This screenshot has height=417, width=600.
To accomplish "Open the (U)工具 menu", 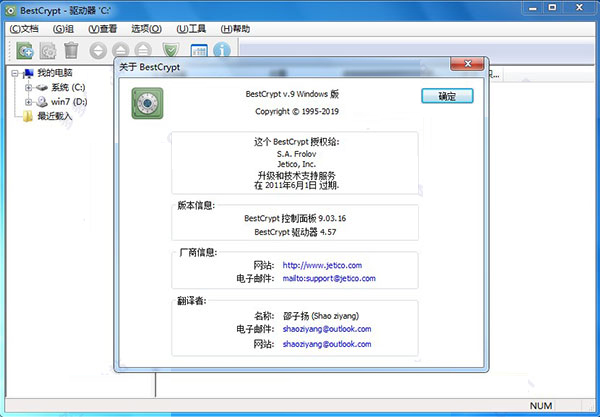I will coord(191,29).
